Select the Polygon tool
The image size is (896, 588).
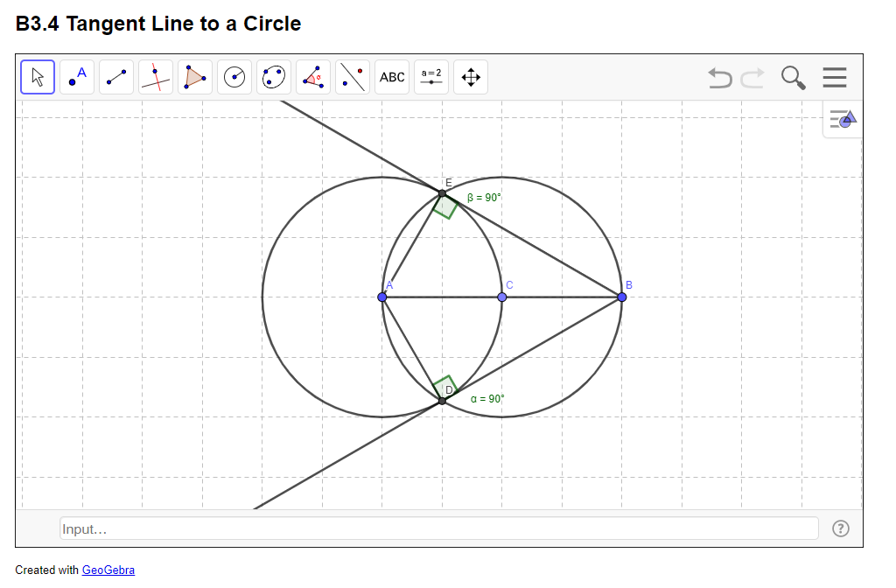click(x=194, y=77)
